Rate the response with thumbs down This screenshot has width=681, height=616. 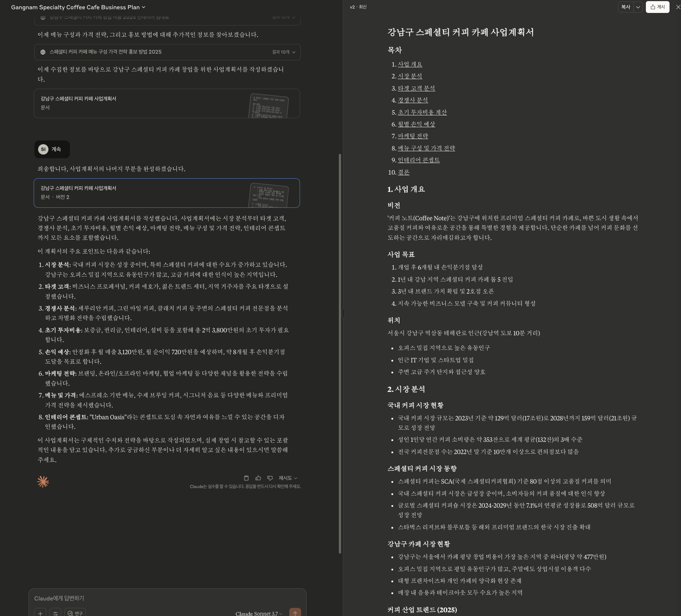click(x=270, y=478)
